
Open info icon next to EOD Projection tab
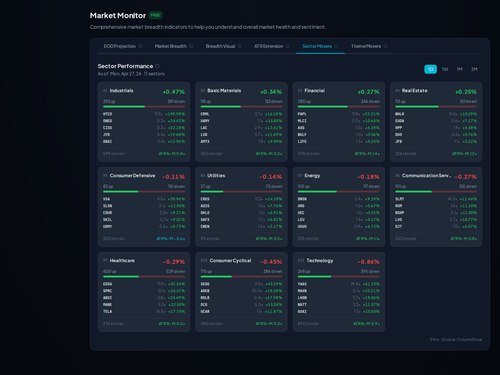point(140,46)
